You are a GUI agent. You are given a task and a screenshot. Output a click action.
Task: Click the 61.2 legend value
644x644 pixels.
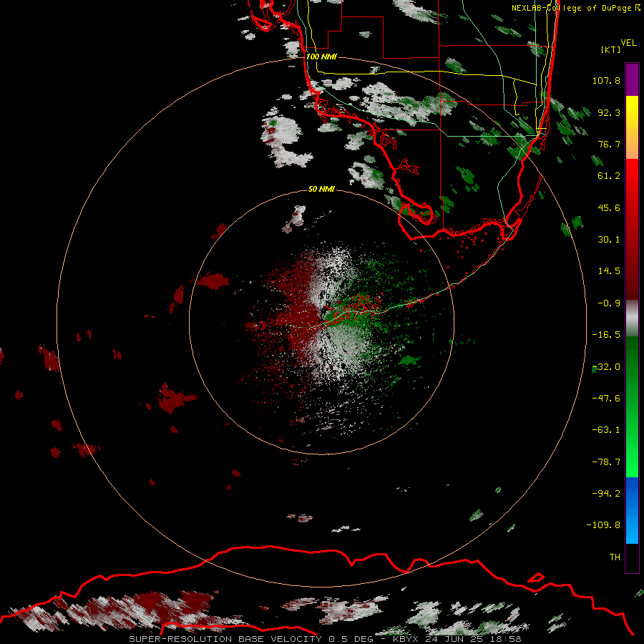tap(609, 176)
